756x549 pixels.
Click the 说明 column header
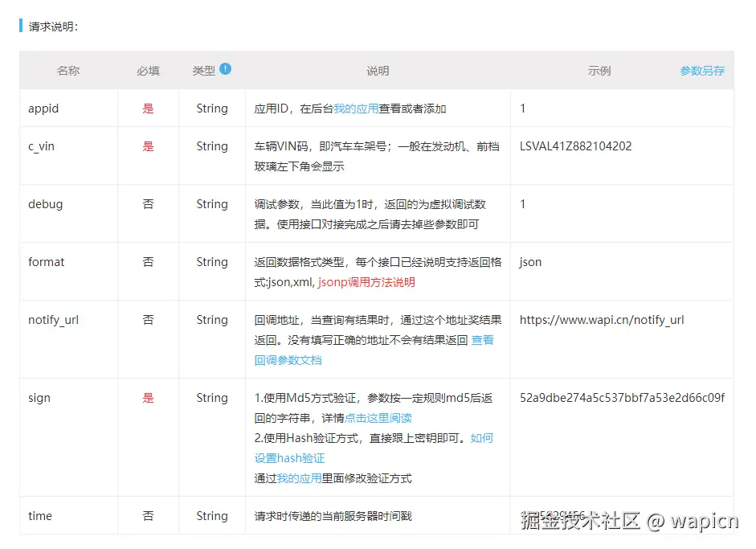pyautogui.click(x=378, y=70)
